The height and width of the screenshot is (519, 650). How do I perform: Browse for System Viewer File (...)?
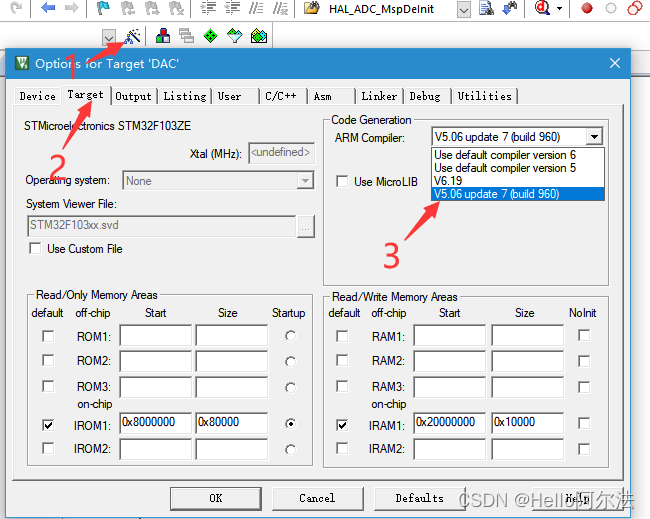pyautogui.click(x=306, y=226)
